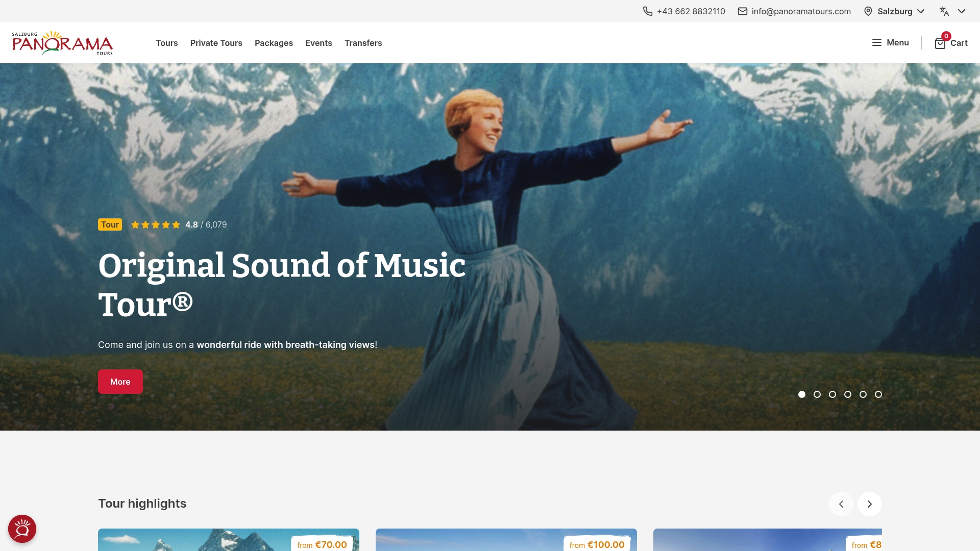The width and height of the screenshot is (980, 551).
Task: Open the Private Tours menu
Action: (x=216, y=43)
